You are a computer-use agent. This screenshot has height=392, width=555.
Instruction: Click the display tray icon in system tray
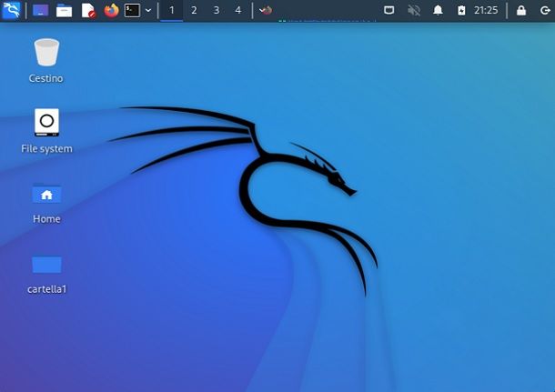pyautogui.click(x=389, y=11)
